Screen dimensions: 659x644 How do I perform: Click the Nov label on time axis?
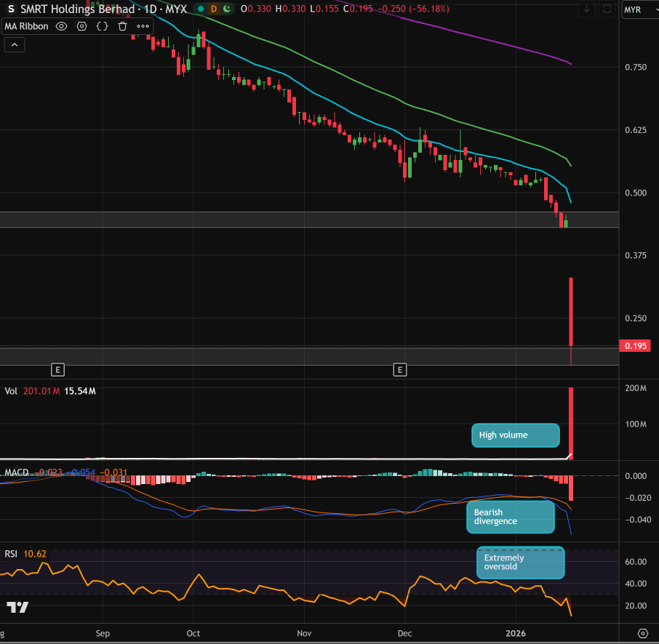[x=304, y=633]
